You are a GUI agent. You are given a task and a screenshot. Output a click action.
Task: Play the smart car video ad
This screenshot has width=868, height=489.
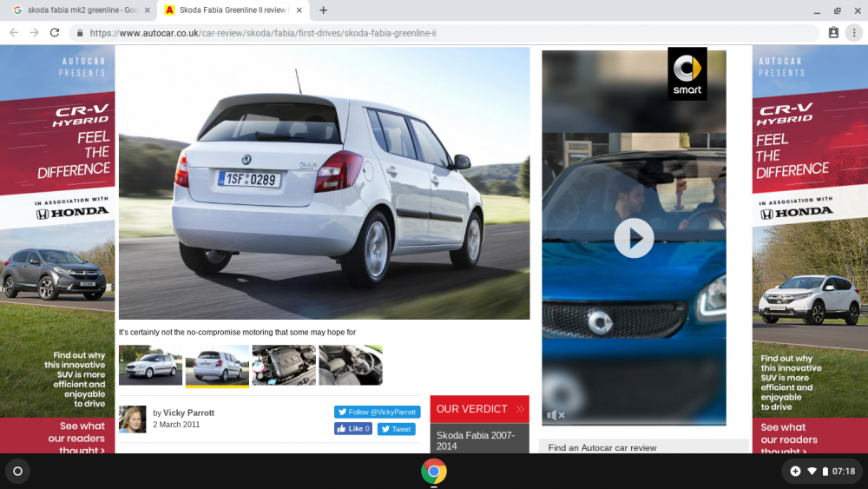(x=634, y=238)
